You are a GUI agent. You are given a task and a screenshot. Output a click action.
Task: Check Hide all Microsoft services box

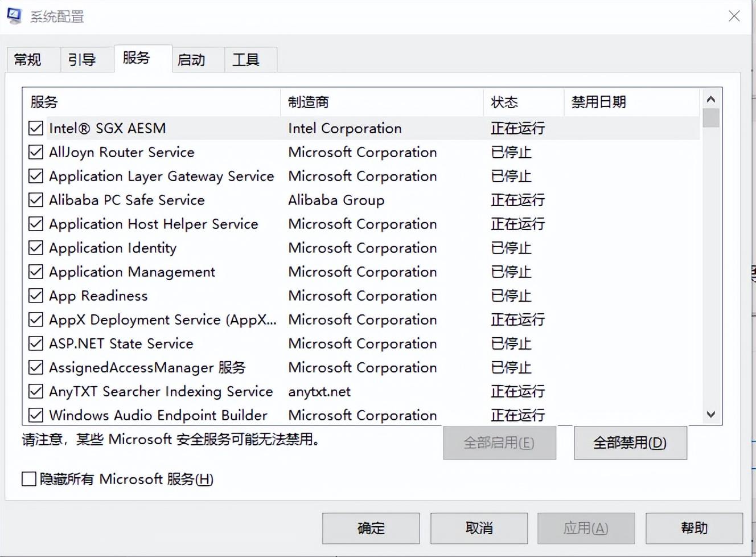click(x=29, y=479)
